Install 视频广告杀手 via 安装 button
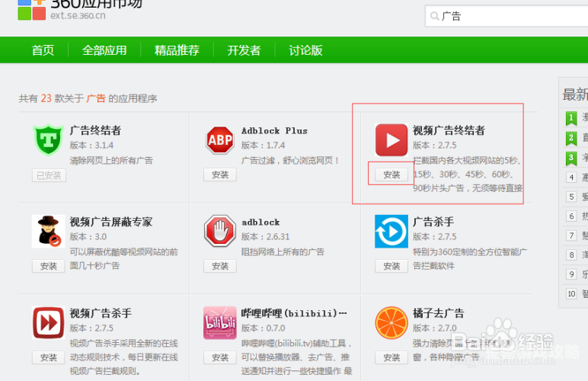 [x=49, y=357]
